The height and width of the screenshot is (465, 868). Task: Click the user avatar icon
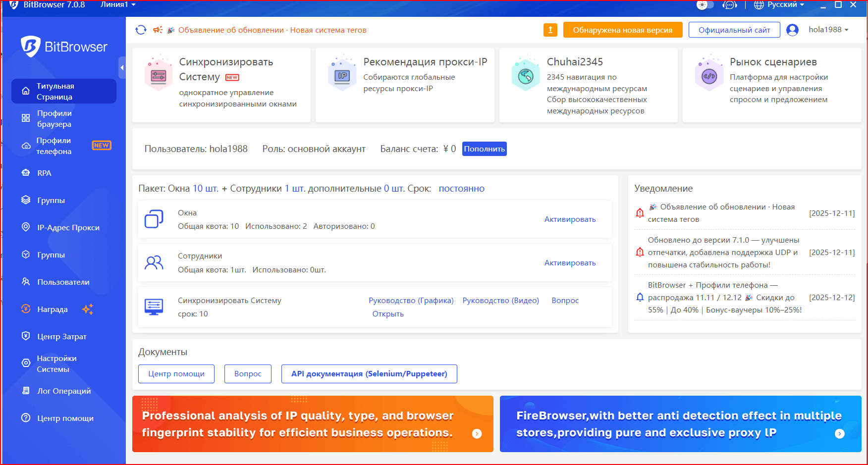tap(792, 30)
